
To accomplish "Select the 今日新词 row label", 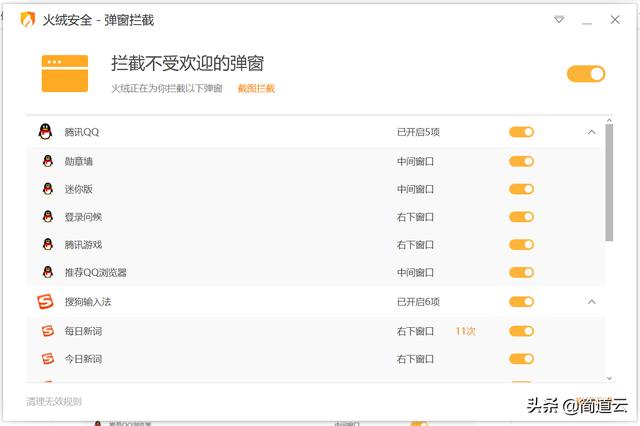I will pos(83,359).
